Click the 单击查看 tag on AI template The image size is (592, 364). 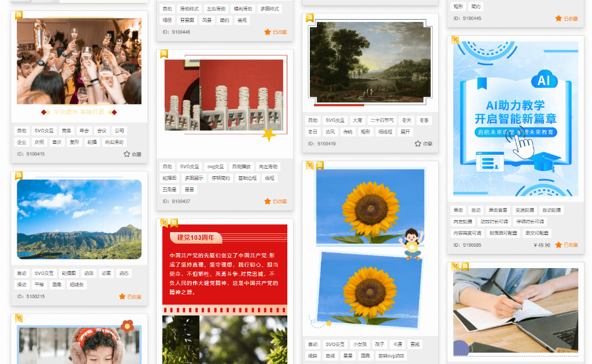tap(497, 210)
